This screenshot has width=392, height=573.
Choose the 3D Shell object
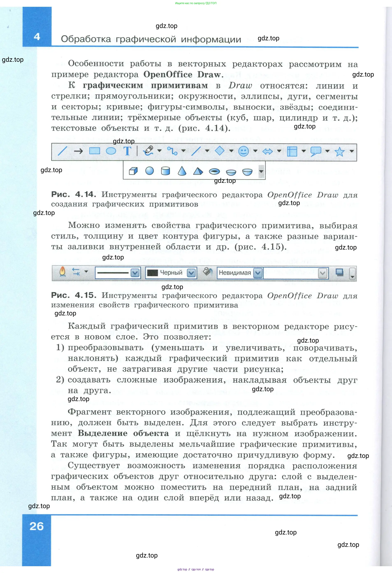pyautogui.click(x=231, y=172)
